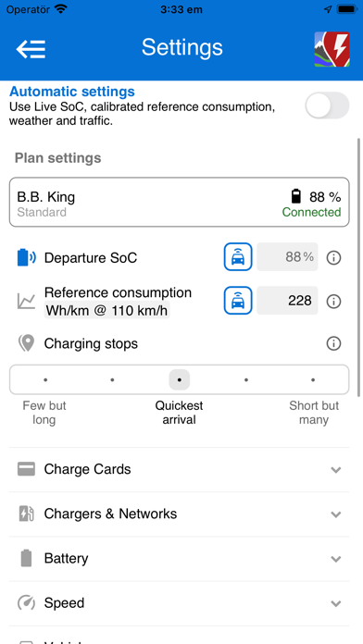
Task: Tap the Reference consumption graph icon
Action: (26, 302)
